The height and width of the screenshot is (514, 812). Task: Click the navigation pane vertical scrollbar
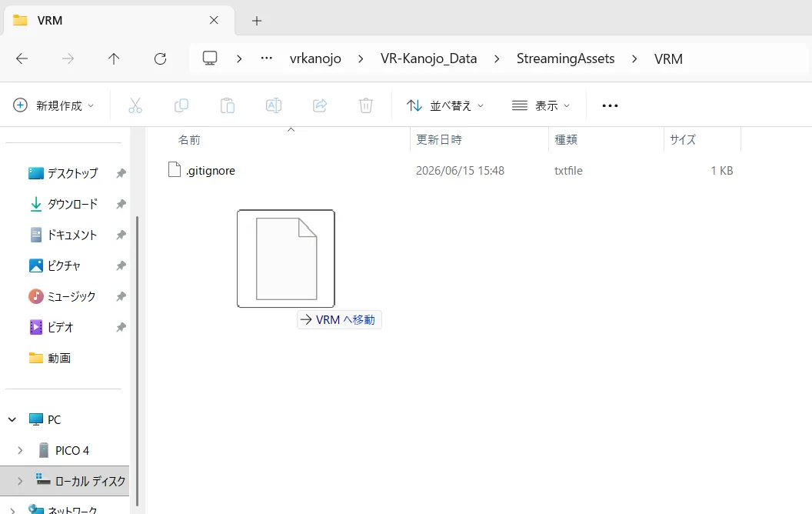pyautogui.click(x=137, y=360)
